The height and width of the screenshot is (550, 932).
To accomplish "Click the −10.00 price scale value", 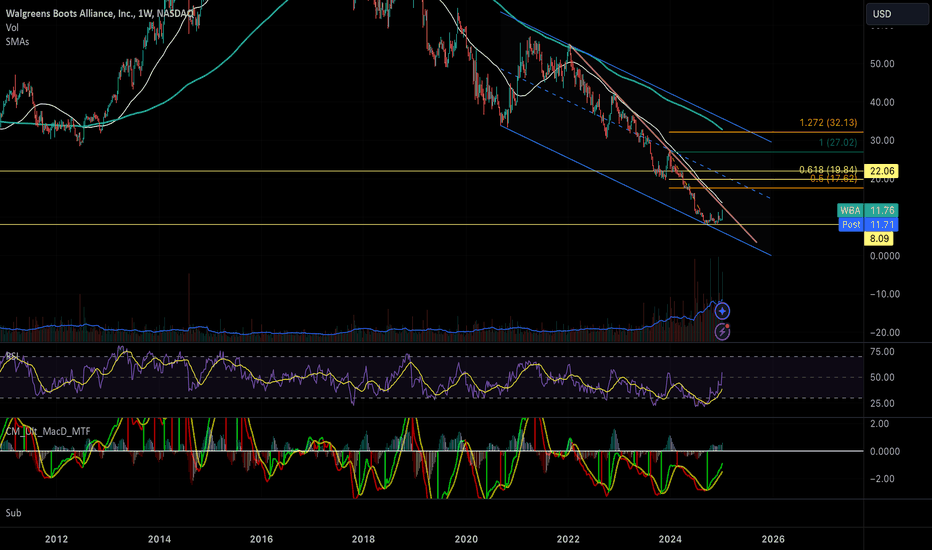I will tap(885, 294).
